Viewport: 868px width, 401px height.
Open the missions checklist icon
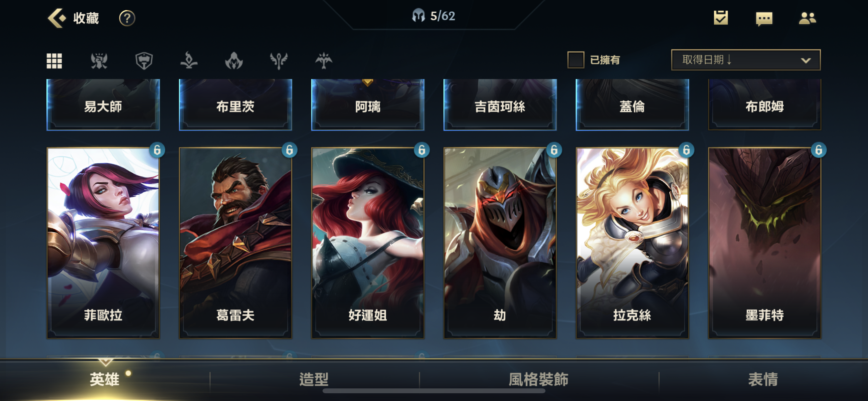(x=721, y=18)
